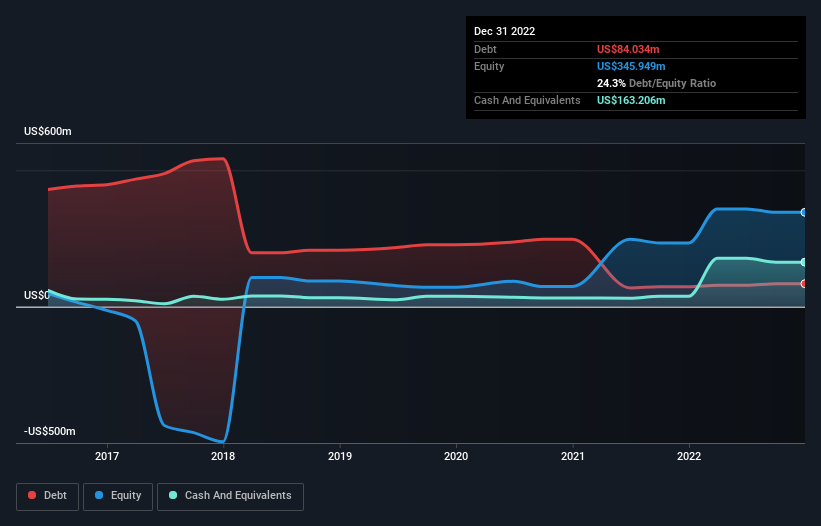Click the 2018 axis label

point(223,456)
